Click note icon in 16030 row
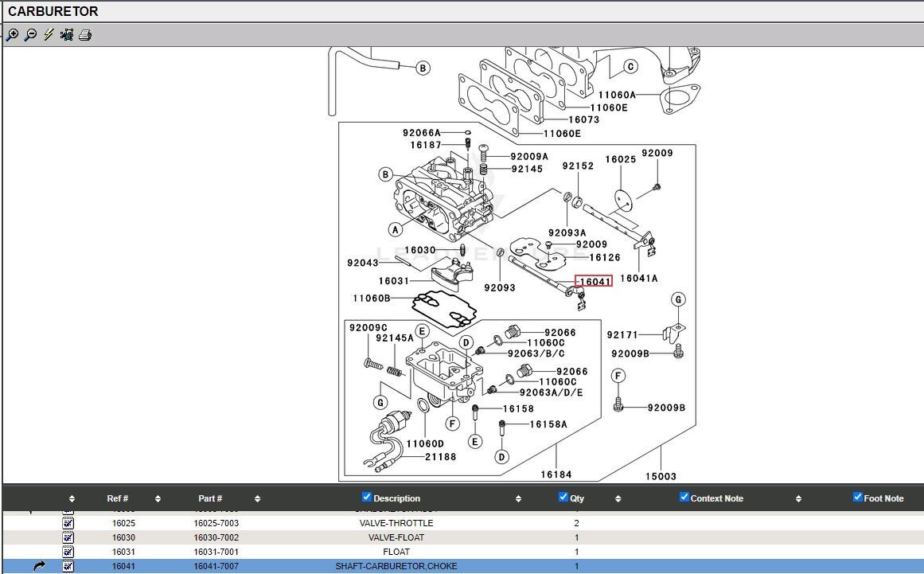The height and width of the screenshot is (574, 924). coord(68,537)
